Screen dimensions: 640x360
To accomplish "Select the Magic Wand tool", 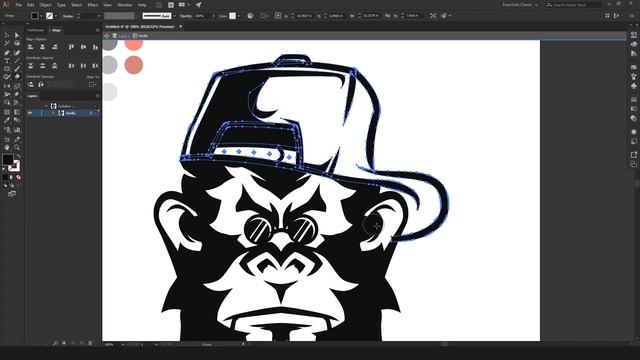I will 7,43.
